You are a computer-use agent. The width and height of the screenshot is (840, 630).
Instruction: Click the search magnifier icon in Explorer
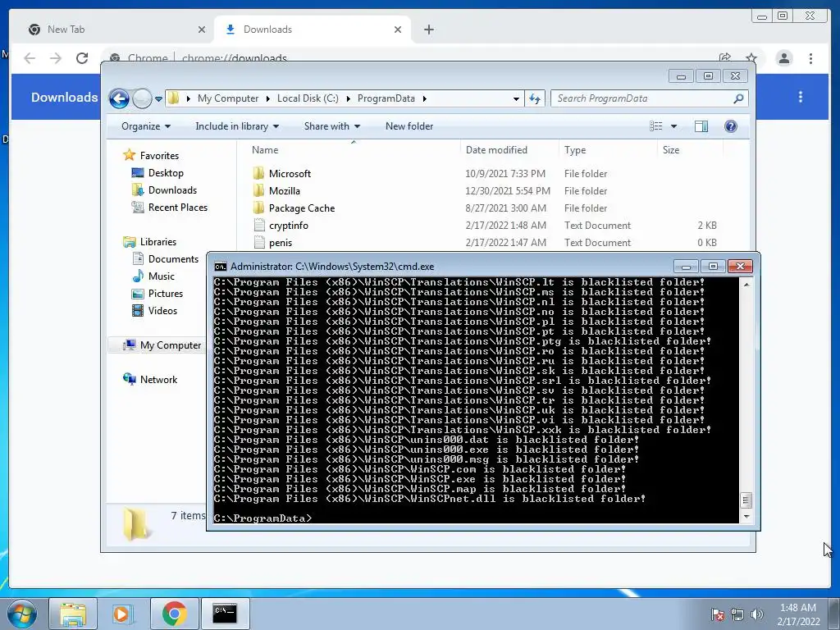pyautogui.click(x=738, y=98)
